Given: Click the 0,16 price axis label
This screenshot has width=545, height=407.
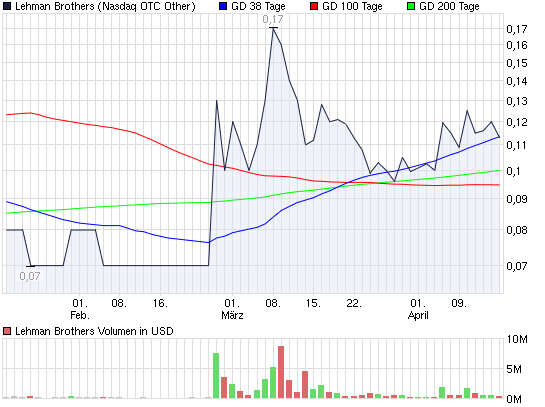Looking at the screenshot, I should (x=517, y=45).
